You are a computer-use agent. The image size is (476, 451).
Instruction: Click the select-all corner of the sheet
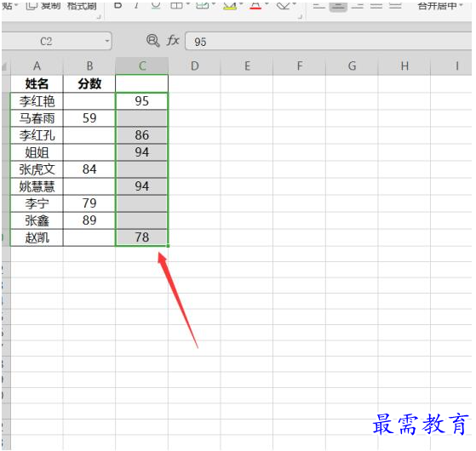(x=6, y=66)
